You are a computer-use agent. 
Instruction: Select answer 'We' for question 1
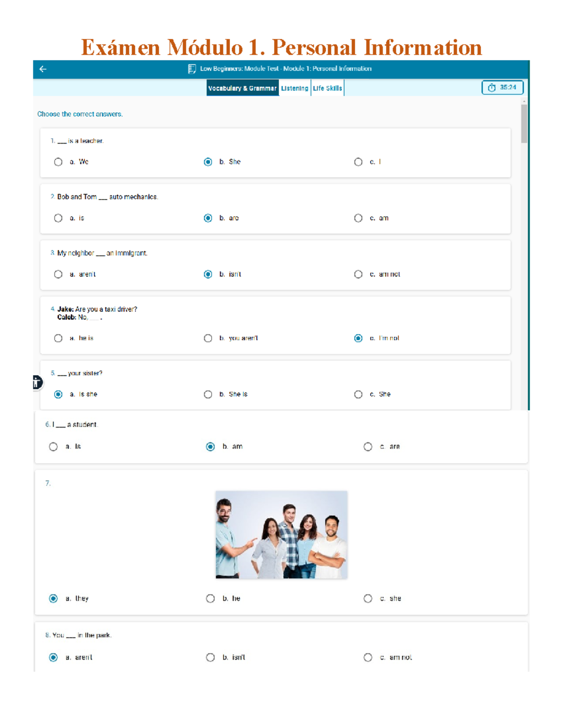(x=58, y=162)
